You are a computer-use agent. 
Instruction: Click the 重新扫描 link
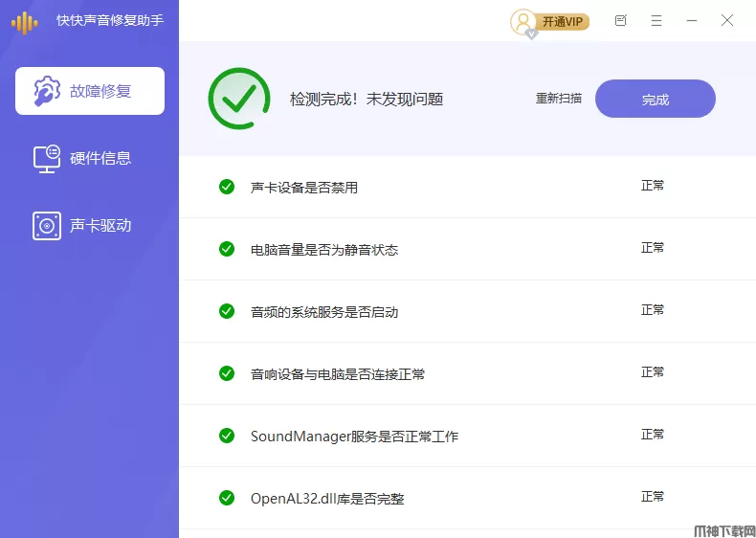[559, 99]
